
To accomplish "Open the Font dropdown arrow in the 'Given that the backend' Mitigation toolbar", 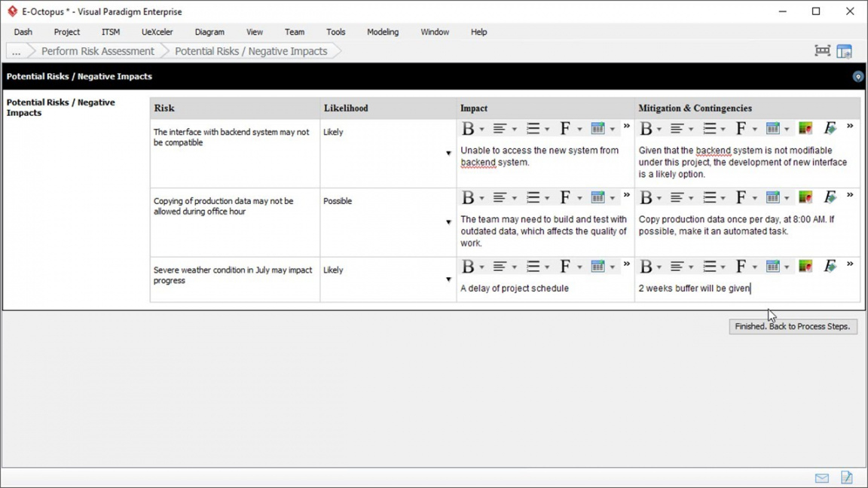I will click(x=755, y=130).
